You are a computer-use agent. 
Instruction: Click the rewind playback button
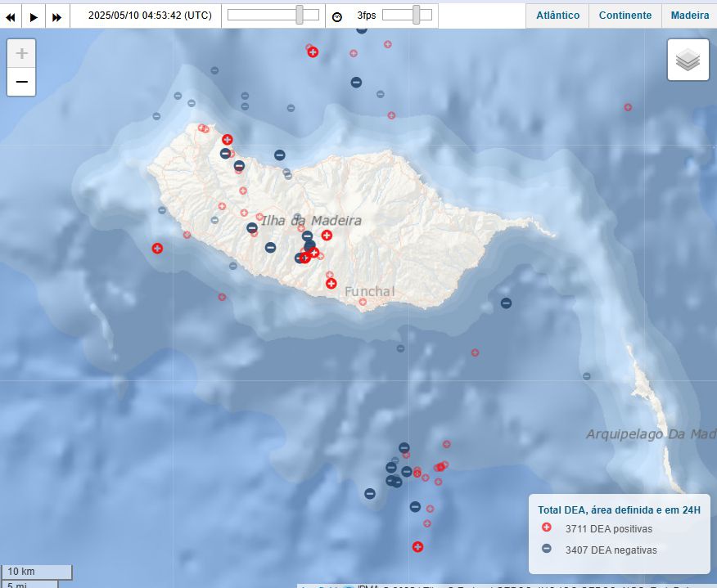tap(11, 16)
